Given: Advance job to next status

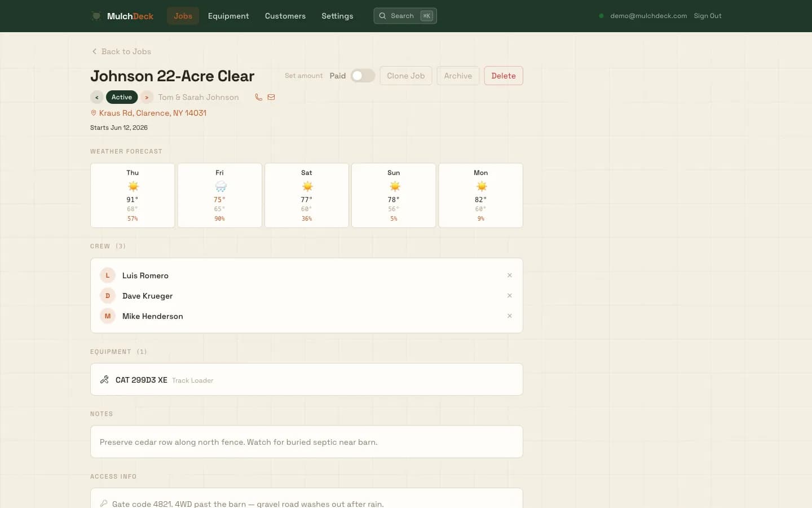Looking at the screenshot, I should point(147,97).
